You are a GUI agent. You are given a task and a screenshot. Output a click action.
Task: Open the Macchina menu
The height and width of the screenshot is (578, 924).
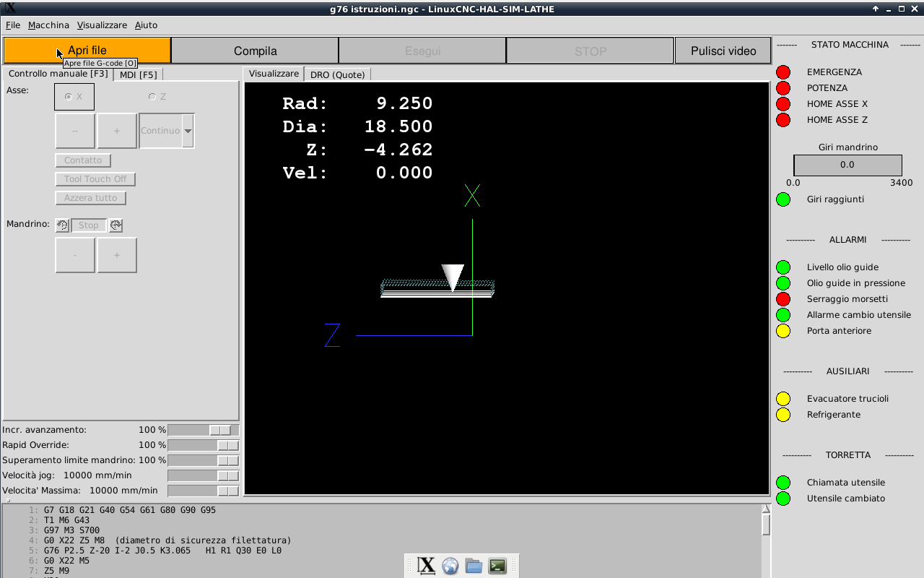click(x=48, y=25)
